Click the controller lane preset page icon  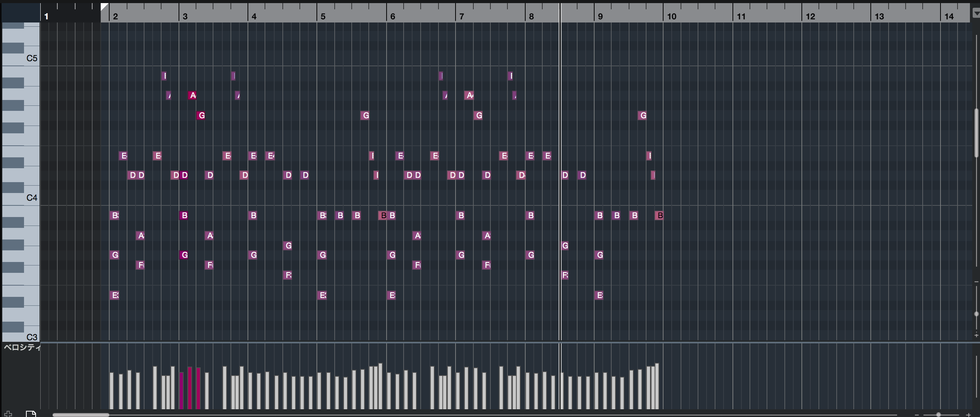pos(31,414)
